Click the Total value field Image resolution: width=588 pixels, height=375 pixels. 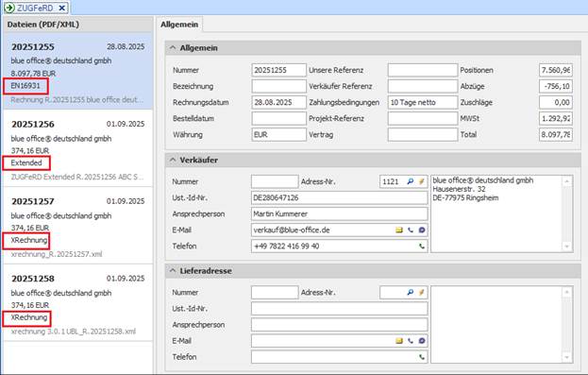click(556, 135)
